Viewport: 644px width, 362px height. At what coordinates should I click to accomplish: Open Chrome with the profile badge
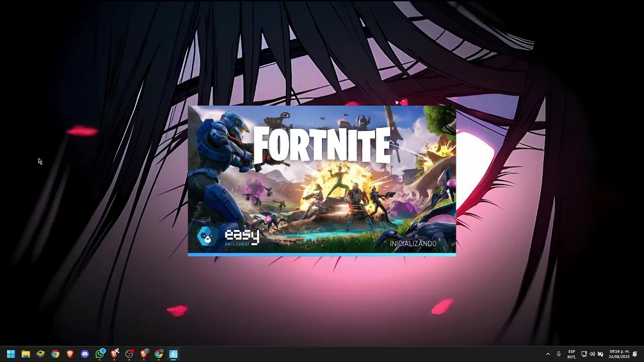pyautogui.click(x=159, y=354)
